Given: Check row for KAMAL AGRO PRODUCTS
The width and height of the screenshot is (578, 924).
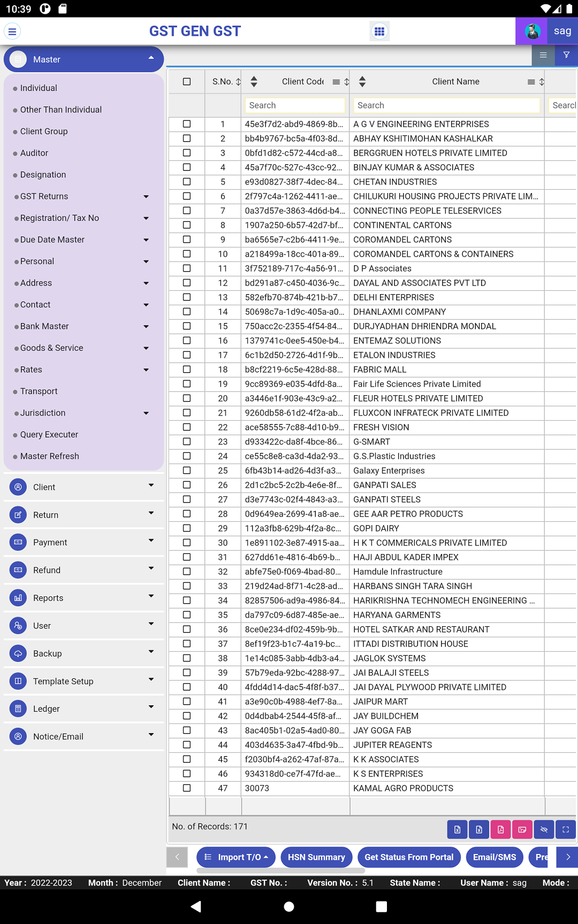Looking at the screenshot, I should 187,788.
